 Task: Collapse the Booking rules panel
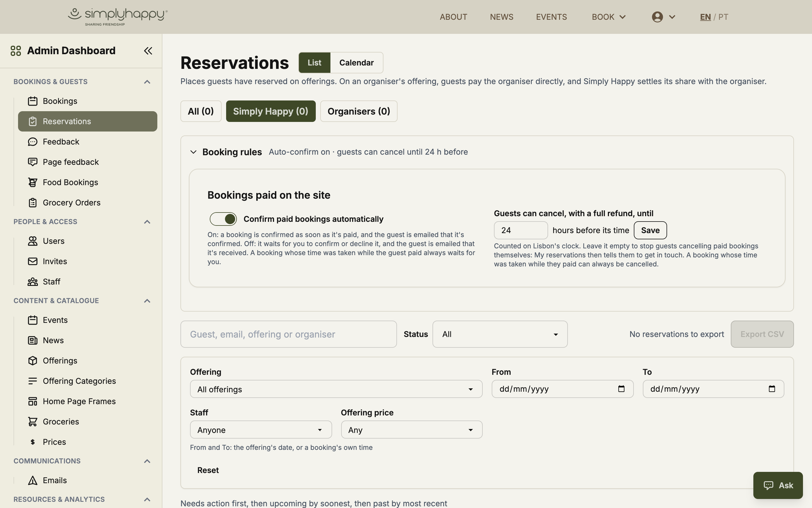[x=193, y=152]
